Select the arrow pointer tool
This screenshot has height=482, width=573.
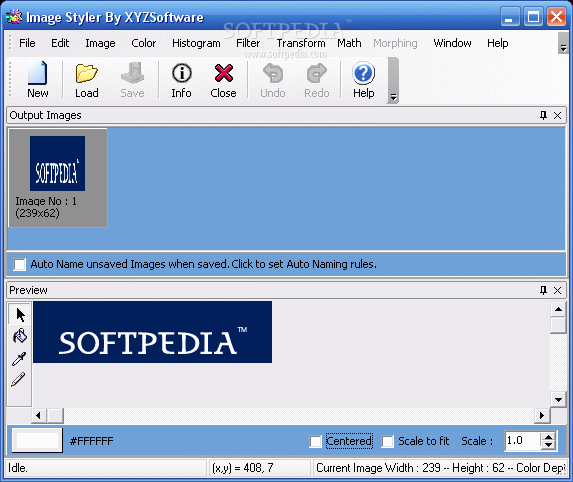(x=20, y=315)
